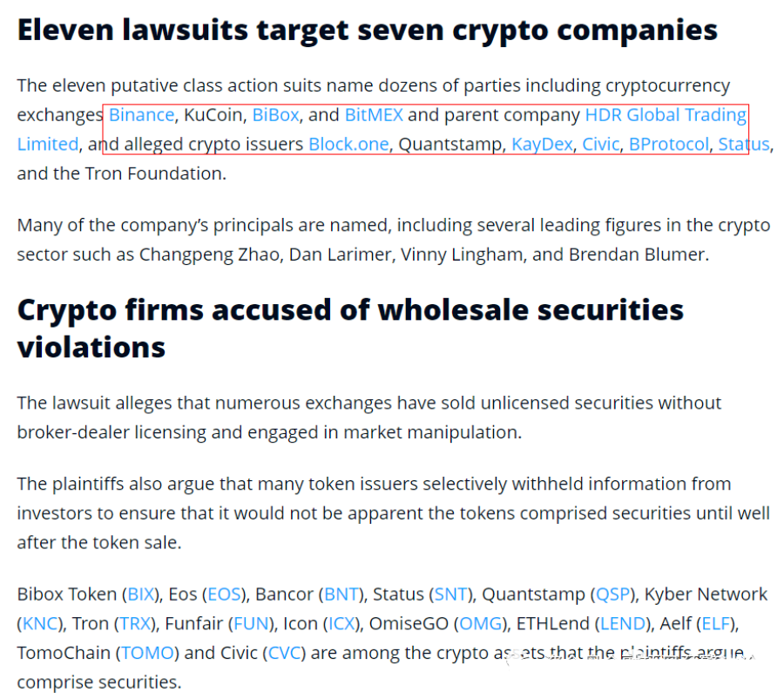
Task: Follow the Civic issuer link
Action: click(x=601, y=144)
